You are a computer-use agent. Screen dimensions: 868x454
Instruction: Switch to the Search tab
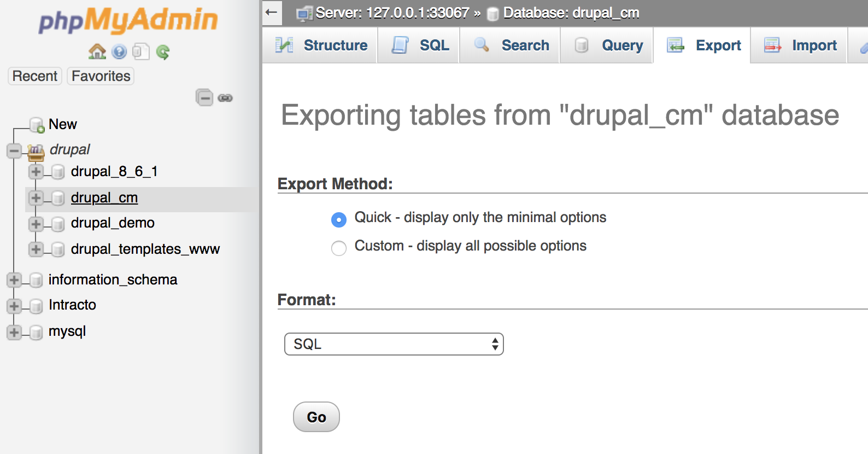[x=510, y=45]
